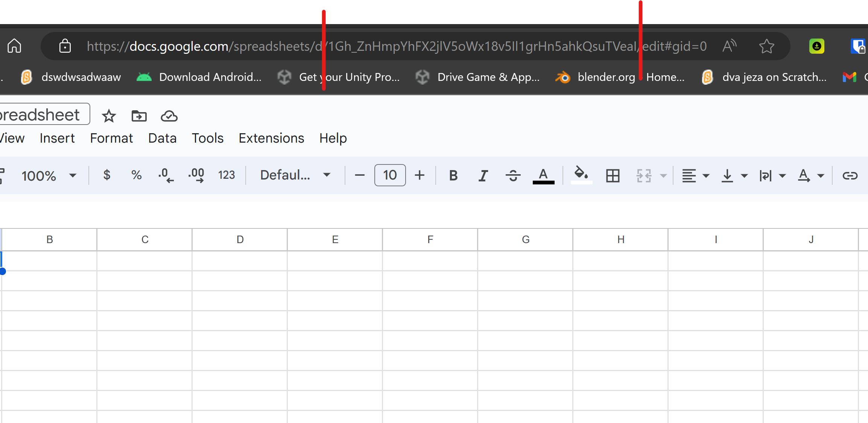Toggle bold formatting
868x423 pixels.
tap(453, 175)
